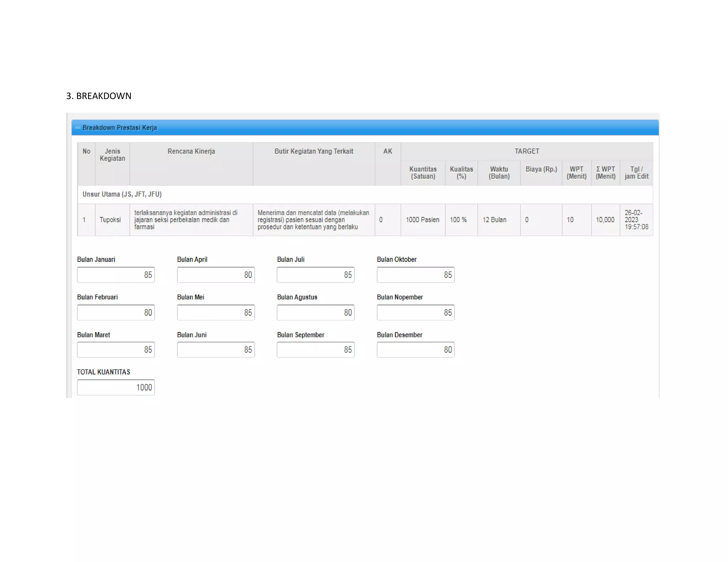
Task: Focus the Bulan Oktober input field
Action: point(416,275)
